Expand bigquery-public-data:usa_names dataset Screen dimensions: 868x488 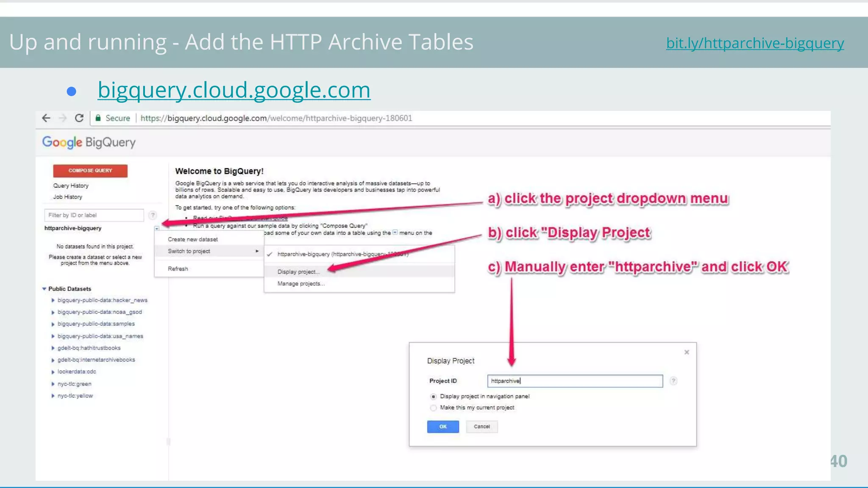pos(53,336)
